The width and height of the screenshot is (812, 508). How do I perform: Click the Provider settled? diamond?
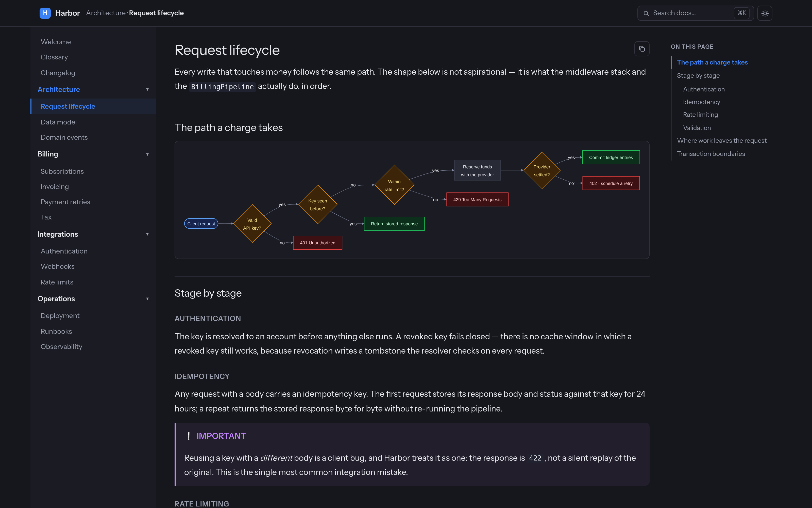pos(542,171)
